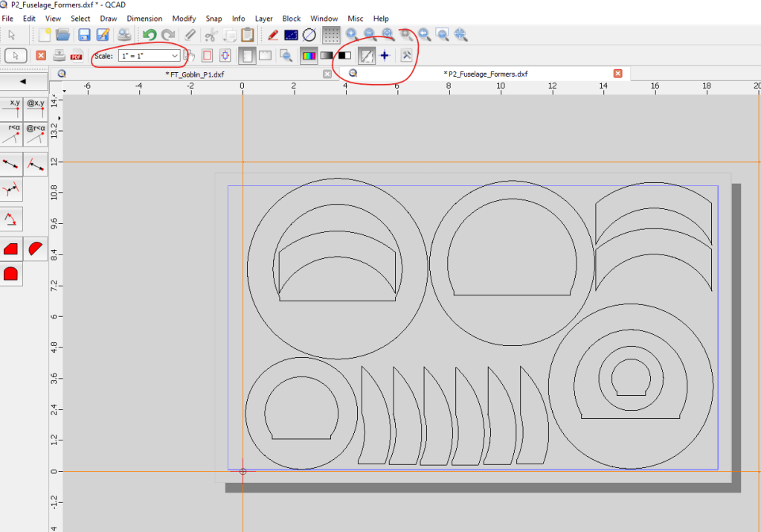Click the Undo arrow icon
Viewport: 761px width, 532px height.
[150, 34]
